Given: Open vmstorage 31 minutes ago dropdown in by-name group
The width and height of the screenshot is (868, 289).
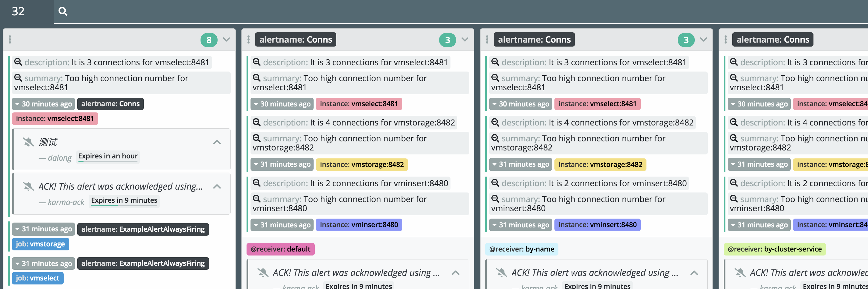Looking at the screenshot, I should point(521,164).
